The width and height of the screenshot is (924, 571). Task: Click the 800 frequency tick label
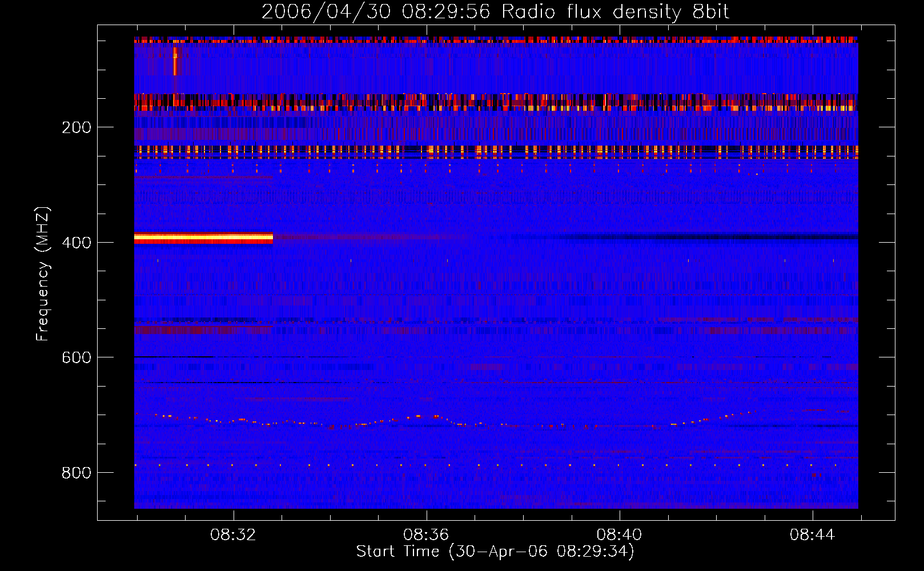[77, 473]
